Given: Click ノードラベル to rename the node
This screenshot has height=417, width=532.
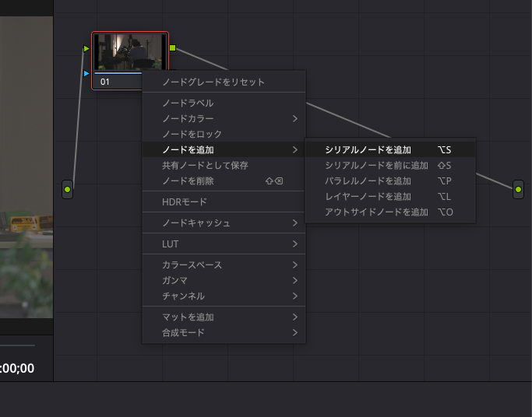Looking at the screenshot, I should pos(188,103).
